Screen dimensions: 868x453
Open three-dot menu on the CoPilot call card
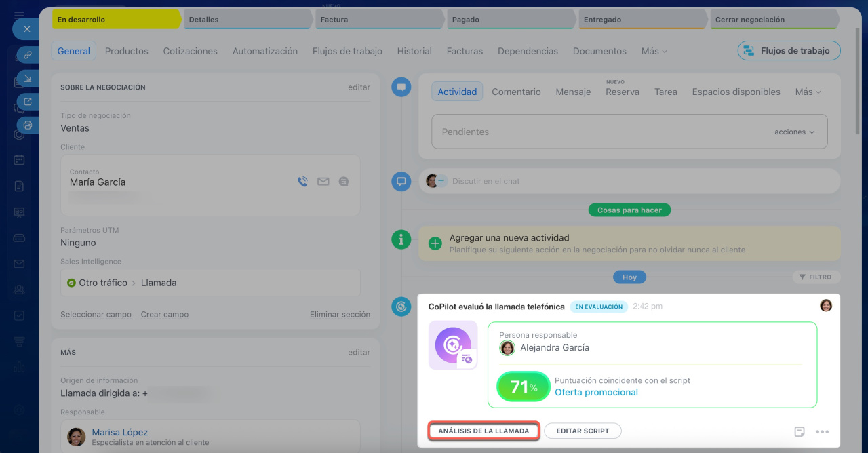click(823, 431)
